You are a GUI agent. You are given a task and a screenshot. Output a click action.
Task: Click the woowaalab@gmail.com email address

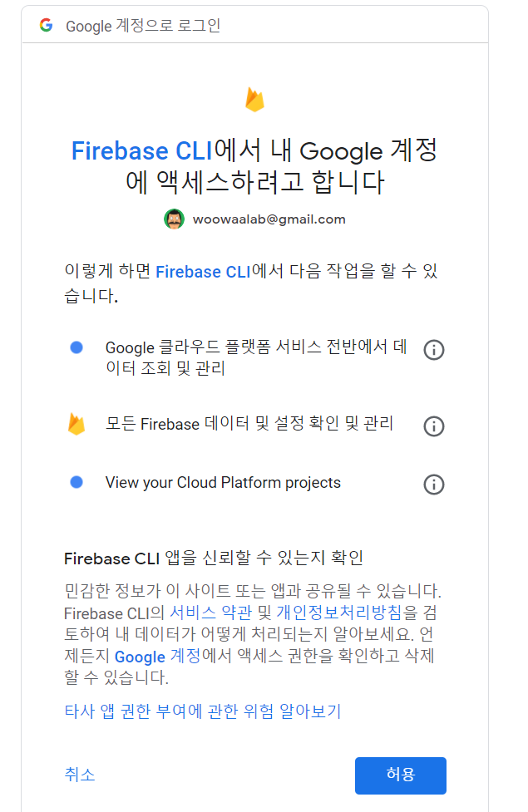pos(269,219)
